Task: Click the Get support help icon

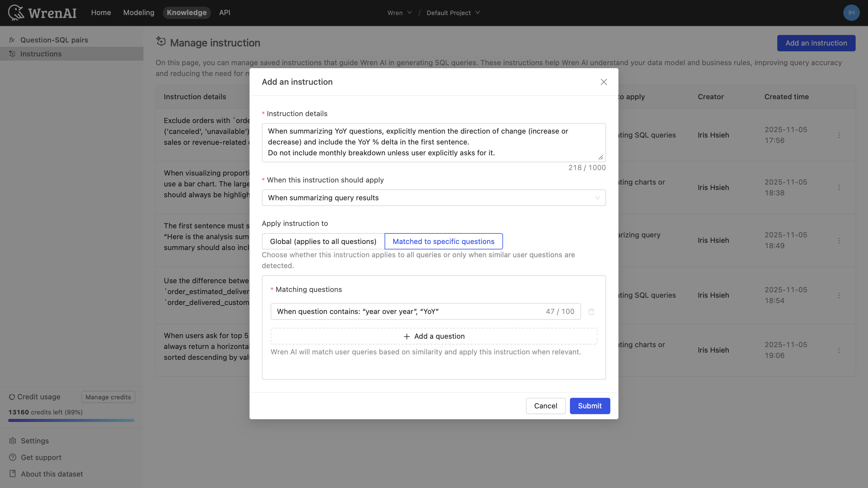Action: pos(12,457)
